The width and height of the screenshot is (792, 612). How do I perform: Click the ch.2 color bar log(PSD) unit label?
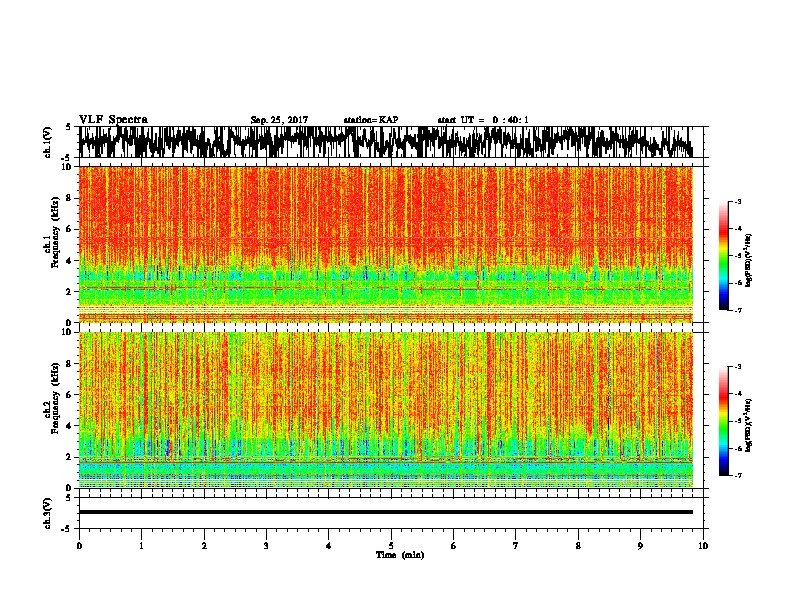pos(749,425)
